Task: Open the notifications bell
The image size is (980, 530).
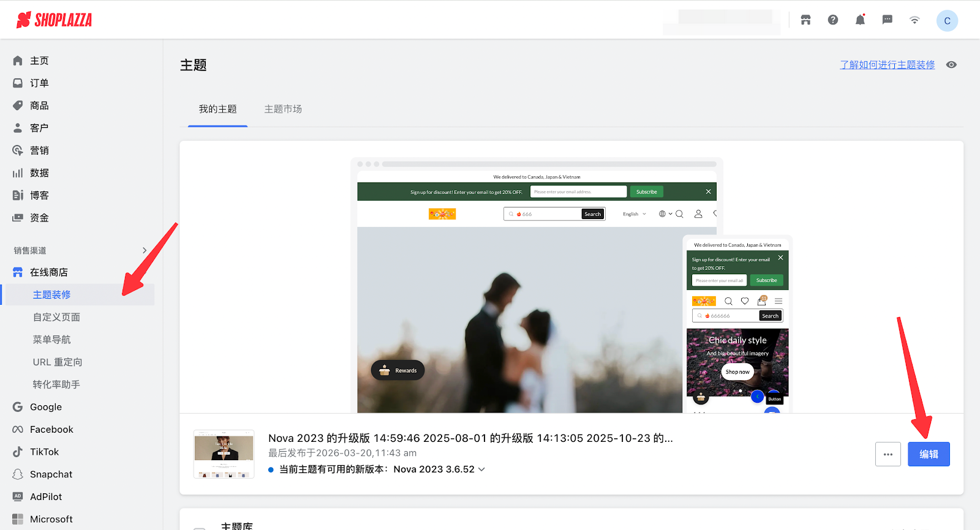Action: (860, 20)
